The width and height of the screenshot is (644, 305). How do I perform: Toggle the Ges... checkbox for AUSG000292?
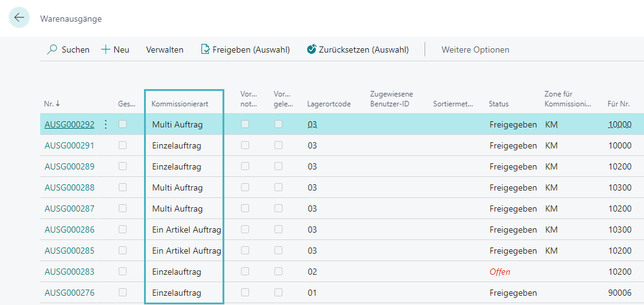(x=122, y=124)
